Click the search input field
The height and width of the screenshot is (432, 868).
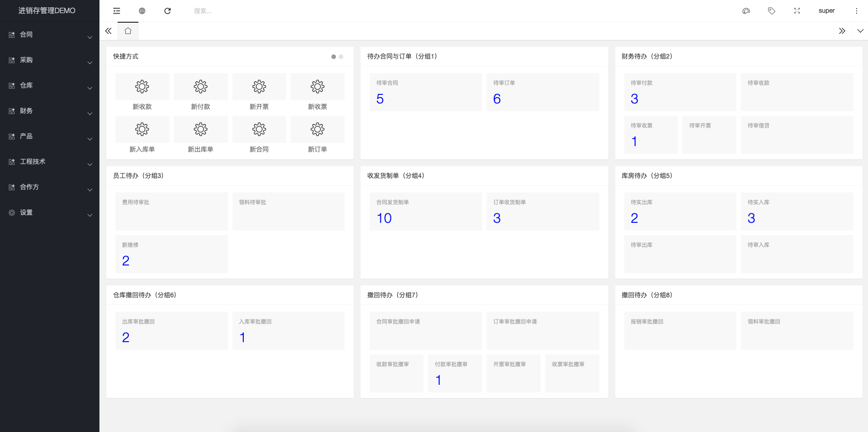coord(236,11)
